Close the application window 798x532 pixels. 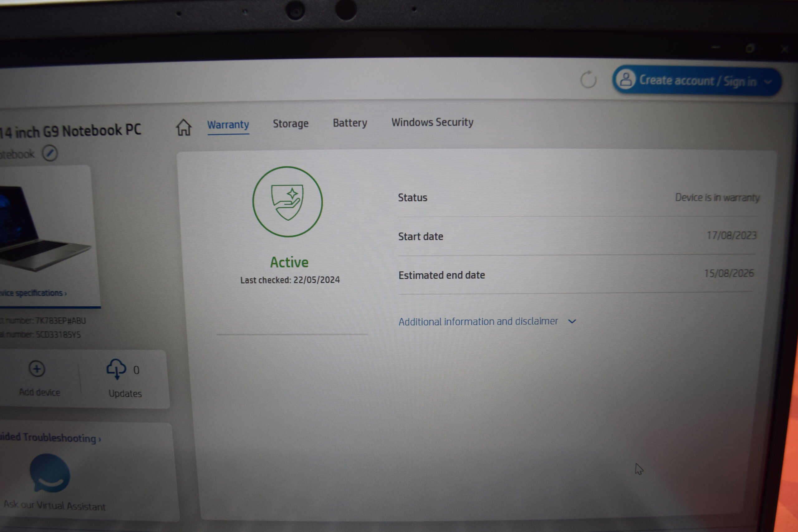click(x=784, y=50)
